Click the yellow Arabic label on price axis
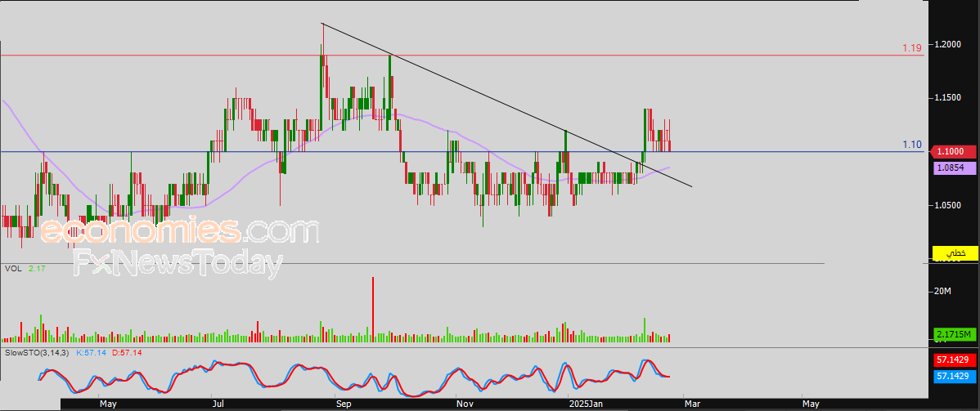 955,253
